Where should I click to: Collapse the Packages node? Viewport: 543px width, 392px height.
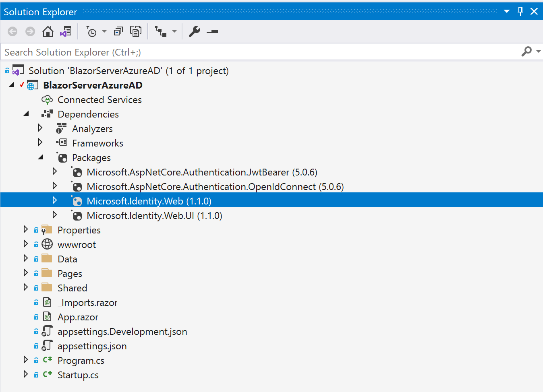pyautogui.click(x=41, y=157)
